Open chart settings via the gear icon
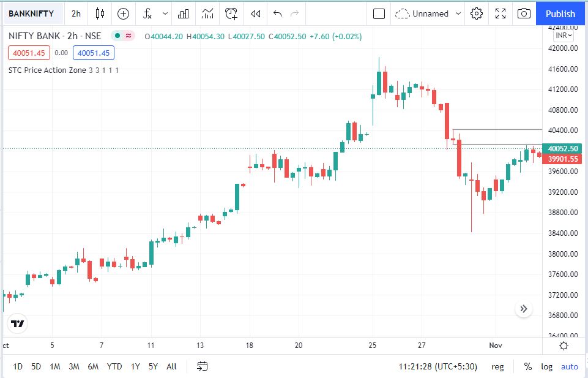Image resolution: width=588 pixels, height=378 pixels. click(x=477, y=13)
